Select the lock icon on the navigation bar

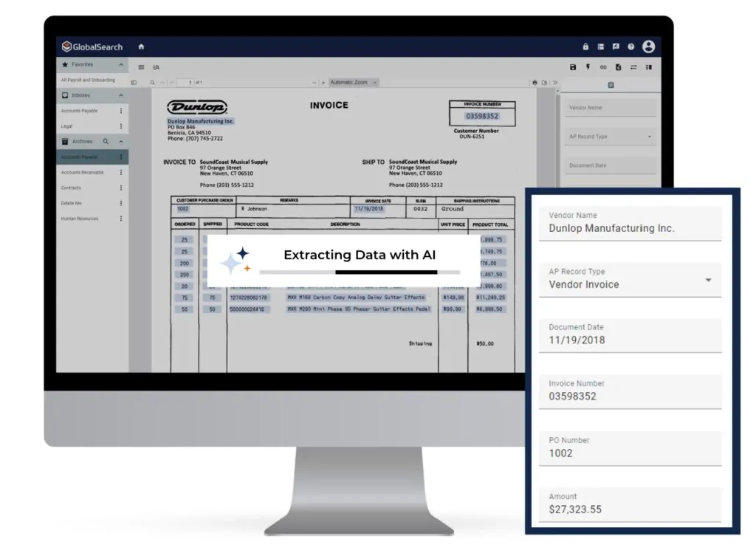[585, 47]
